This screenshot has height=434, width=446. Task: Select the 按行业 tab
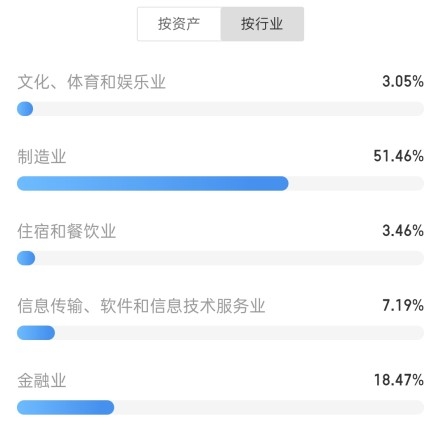[262, 24]
